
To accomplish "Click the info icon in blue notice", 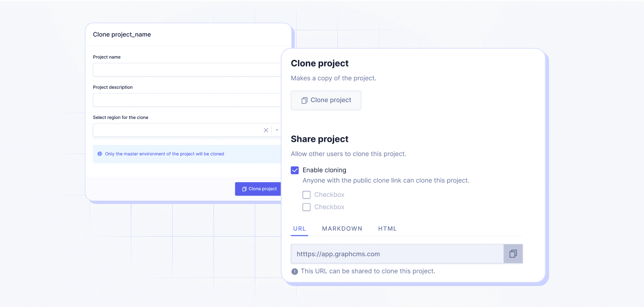I will pyautogui.click(x=100, y=154).
